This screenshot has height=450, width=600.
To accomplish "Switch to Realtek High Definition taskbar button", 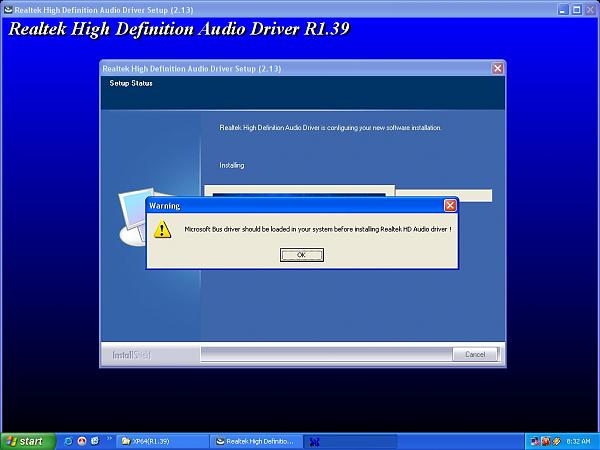I will (256, 442).
